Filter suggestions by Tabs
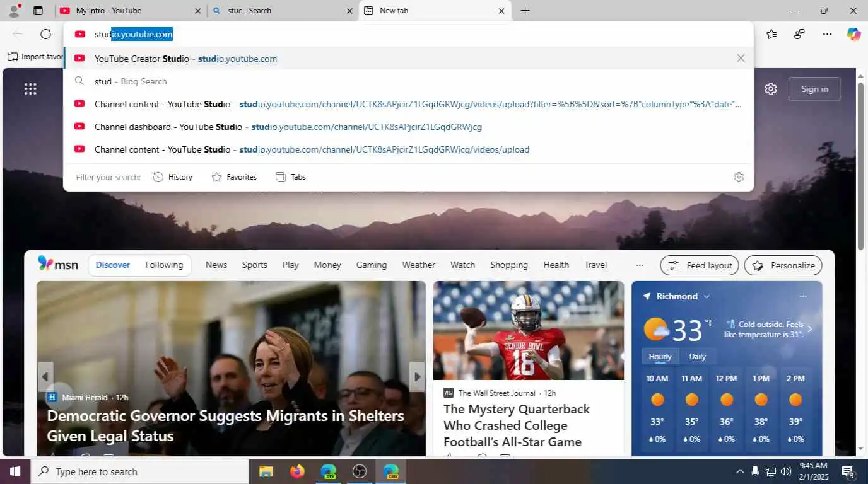Image resolution: width=868 pixels, height=484 pixels. 291,177
